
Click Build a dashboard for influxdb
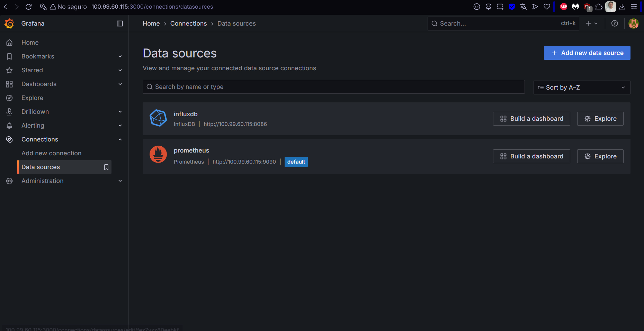(531, 119)
